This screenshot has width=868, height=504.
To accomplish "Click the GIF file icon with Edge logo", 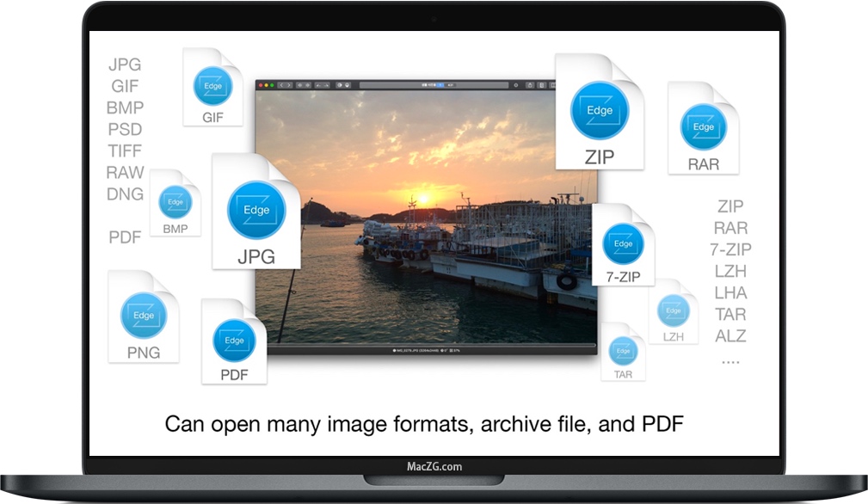I will click(212, 87).
